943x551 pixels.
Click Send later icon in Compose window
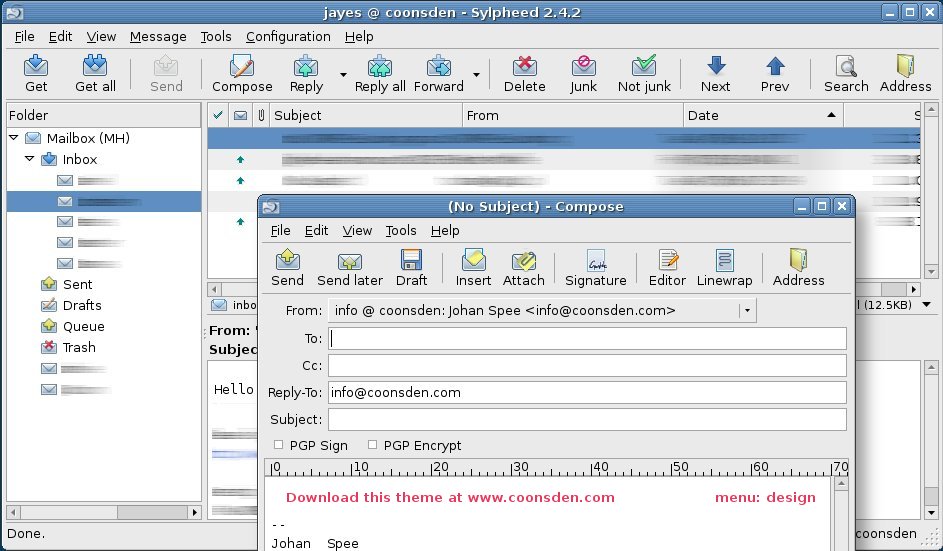[349, 260]
